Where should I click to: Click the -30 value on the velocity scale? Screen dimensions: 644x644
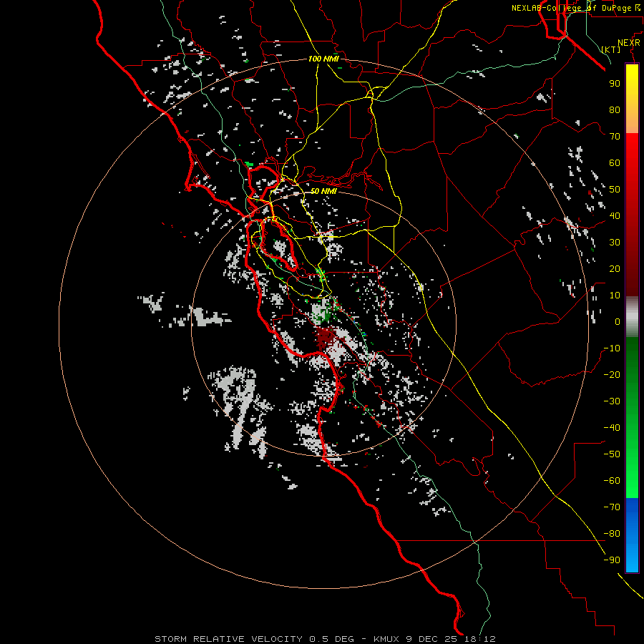pos(612,401)
